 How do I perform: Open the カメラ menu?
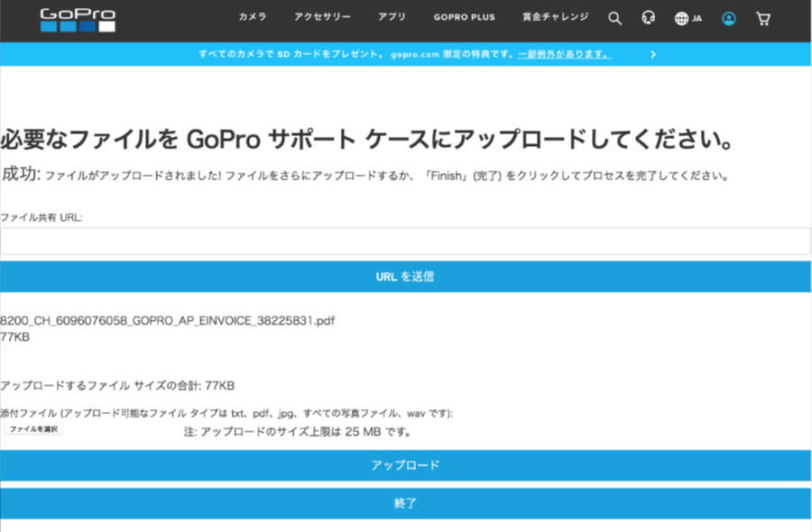point(253,17)
